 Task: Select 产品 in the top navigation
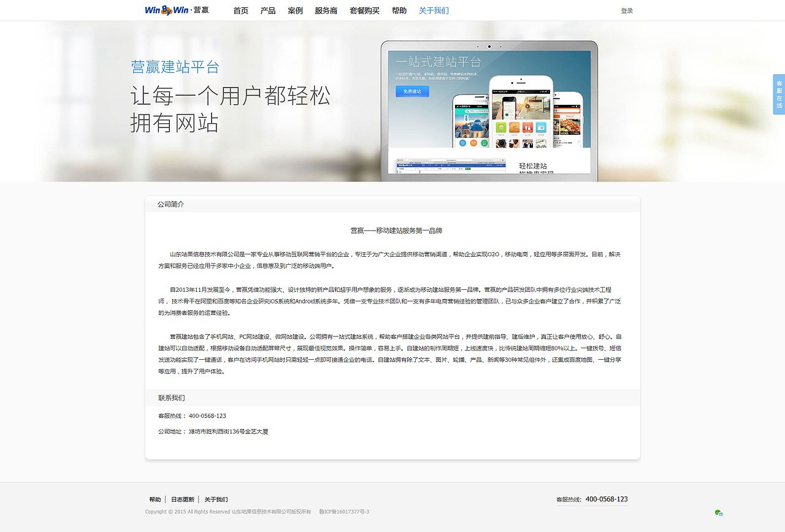click(x=268, y=10)
